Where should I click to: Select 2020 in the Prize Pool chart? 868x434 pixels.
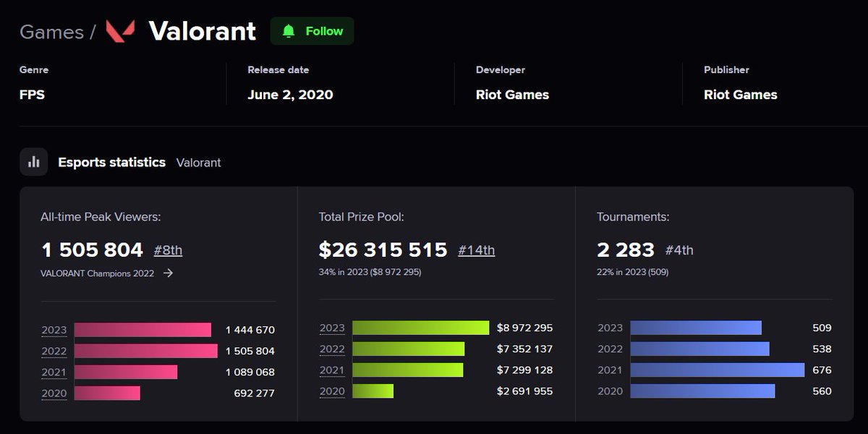[x=332, y=391]
